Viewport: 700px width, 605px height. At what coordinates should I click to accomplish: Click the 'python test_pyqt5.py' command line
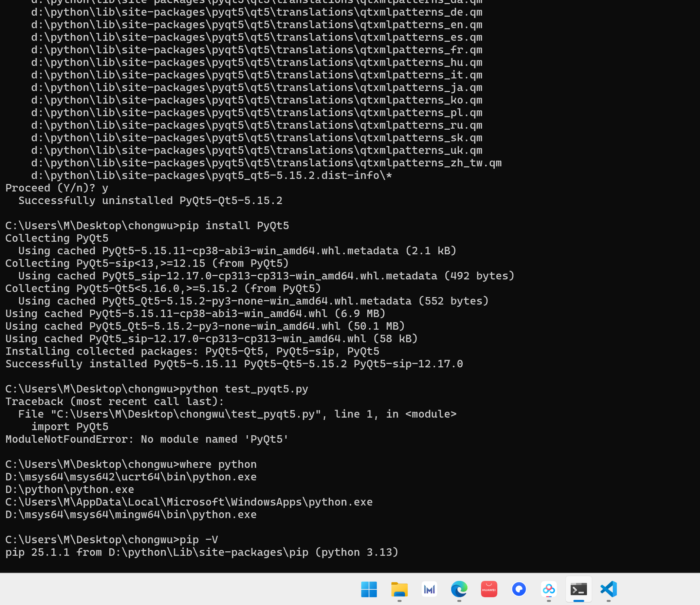point(157,389)
